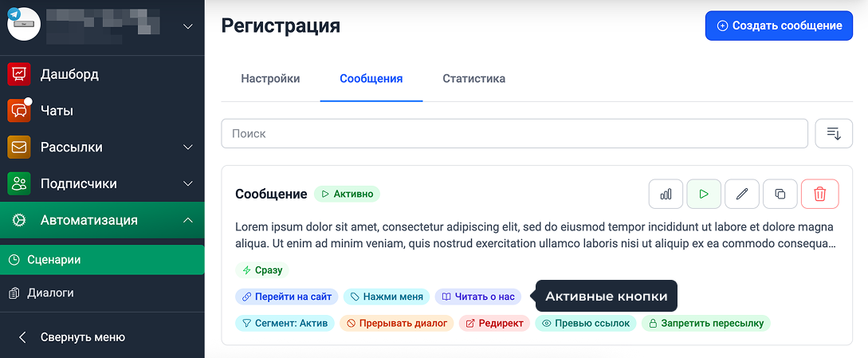Screen dimensions: 868x358
Task: Click the sort order icon beside search
Action: pos(834,134)
